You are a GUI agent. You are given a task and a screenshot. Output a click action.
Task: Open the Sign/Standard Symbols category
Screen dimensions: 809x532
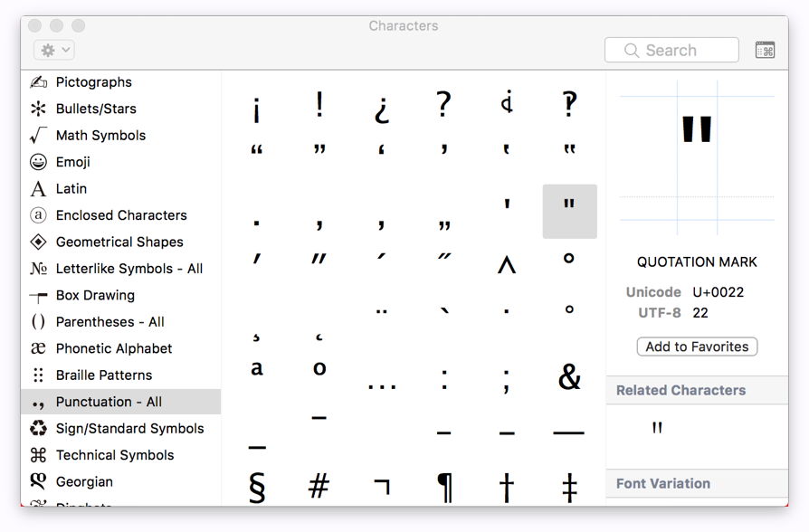click(129, 429)
